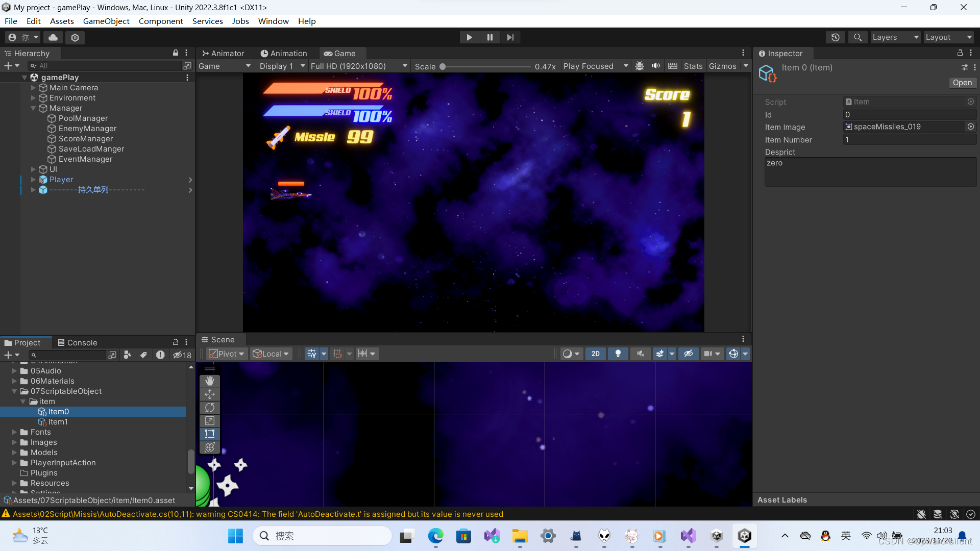This screenshot has height=551, width=980.
Task: Expand the Player object in Hierarchy
Action: [33, 180]
